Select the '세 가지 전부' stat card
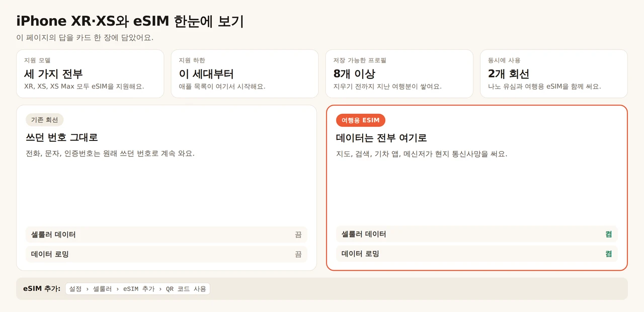 (x=90, y=73)
